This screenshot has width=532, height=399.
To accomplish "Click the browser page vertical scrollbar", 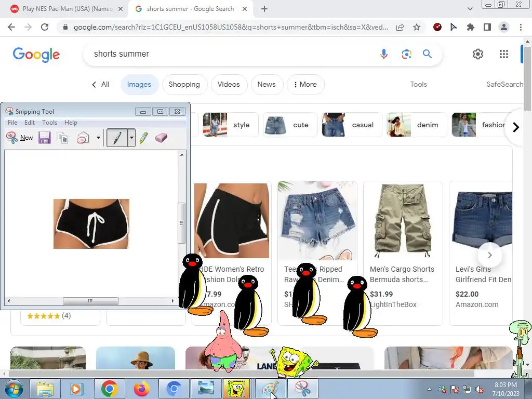I will point(528,79).
